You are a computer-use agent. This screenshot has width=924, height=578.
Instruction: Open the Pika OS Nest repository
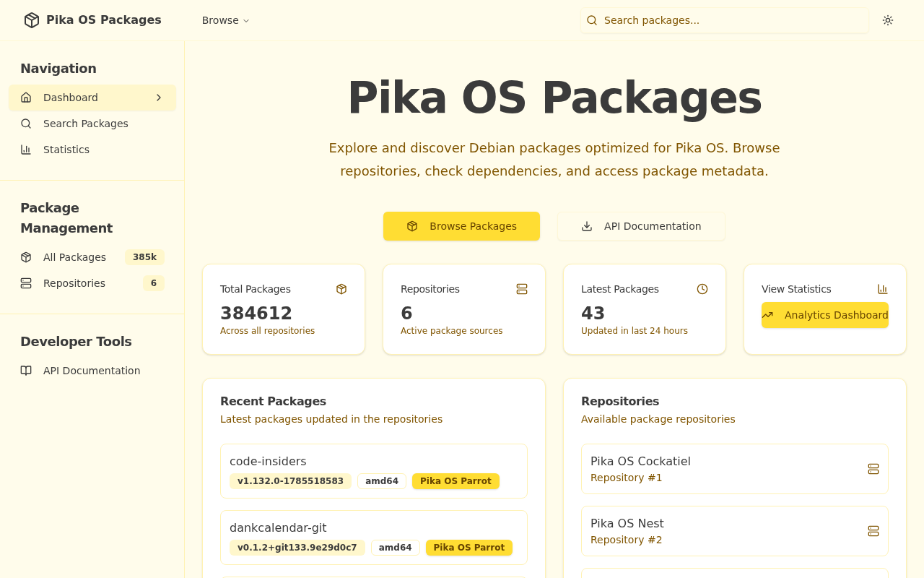(x=735, y=531)
